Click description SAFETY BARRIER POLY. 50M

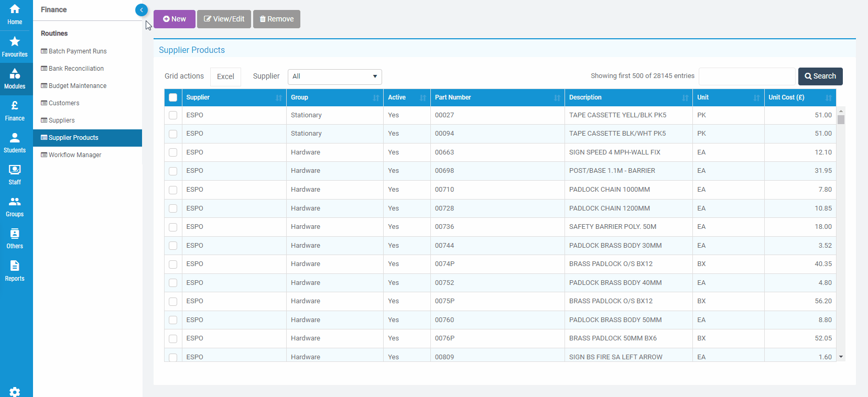613,227
